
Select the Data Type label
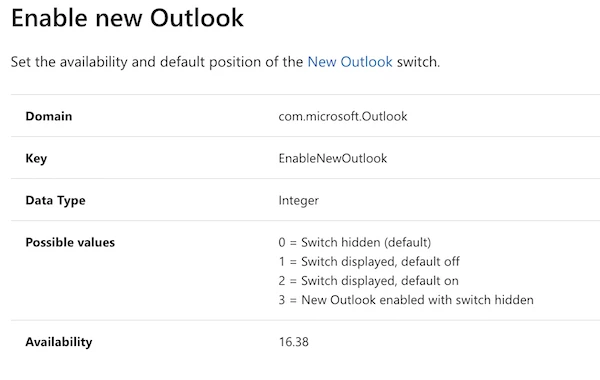pos(55,201)
